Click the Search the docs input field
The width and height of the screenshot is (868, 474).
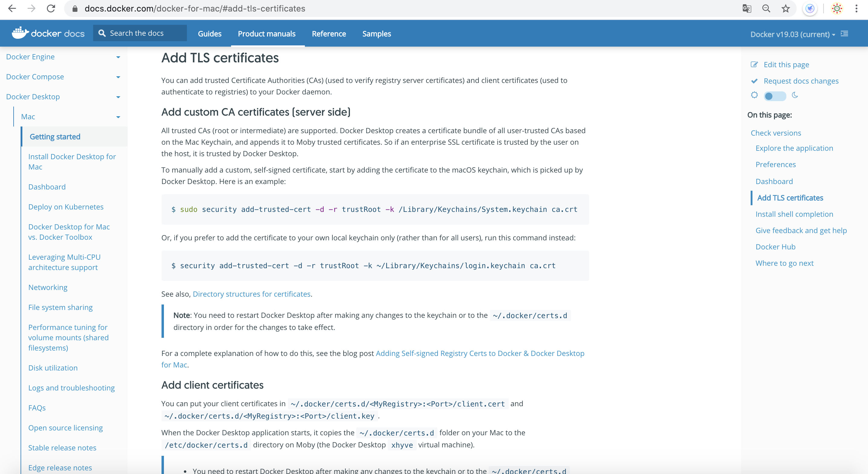140,33
